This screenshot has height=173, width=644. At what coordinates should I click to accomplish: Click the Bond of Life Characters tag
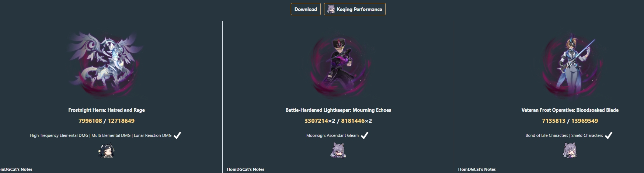point(547,135)
